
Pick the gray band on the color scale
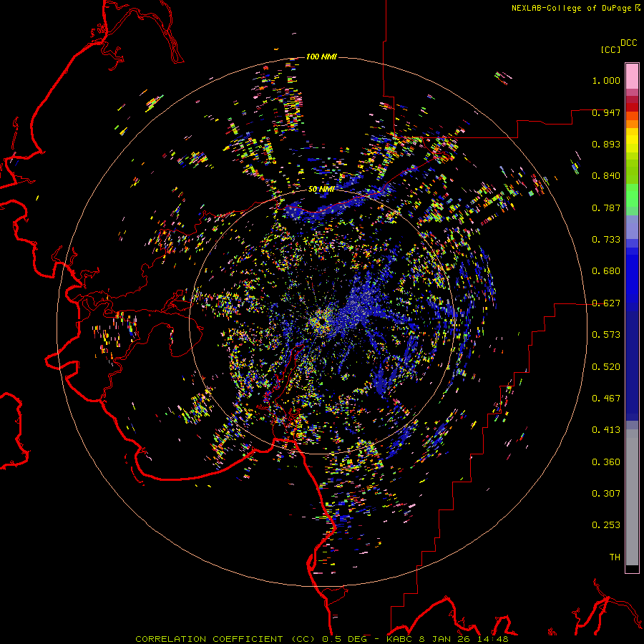point(632,497)
